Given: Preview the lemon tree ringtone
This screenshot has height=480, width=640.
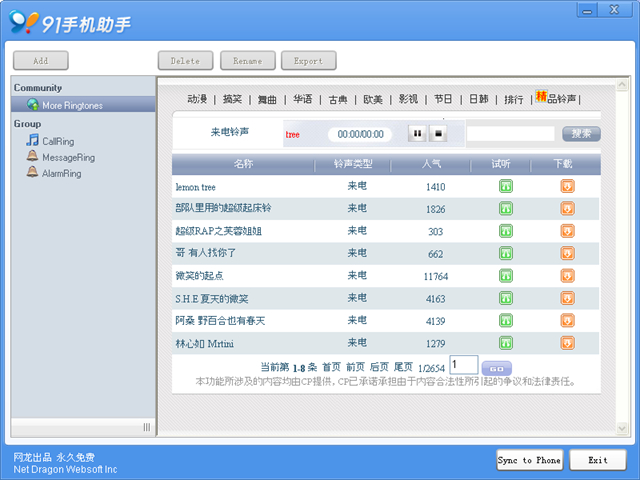Looking at the screenshot, I should pos(506,187).
